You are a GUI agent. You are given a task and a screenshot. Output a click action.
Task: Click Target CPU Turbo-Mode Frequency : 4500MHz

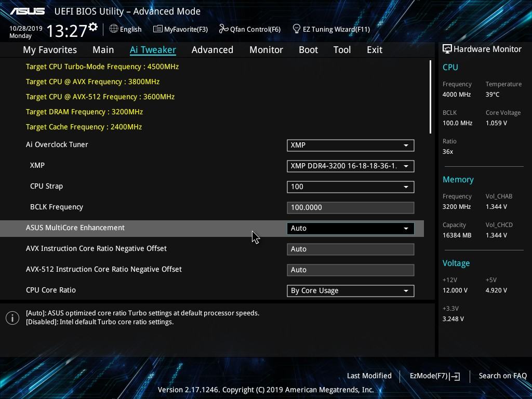click(x=102, y=66)
